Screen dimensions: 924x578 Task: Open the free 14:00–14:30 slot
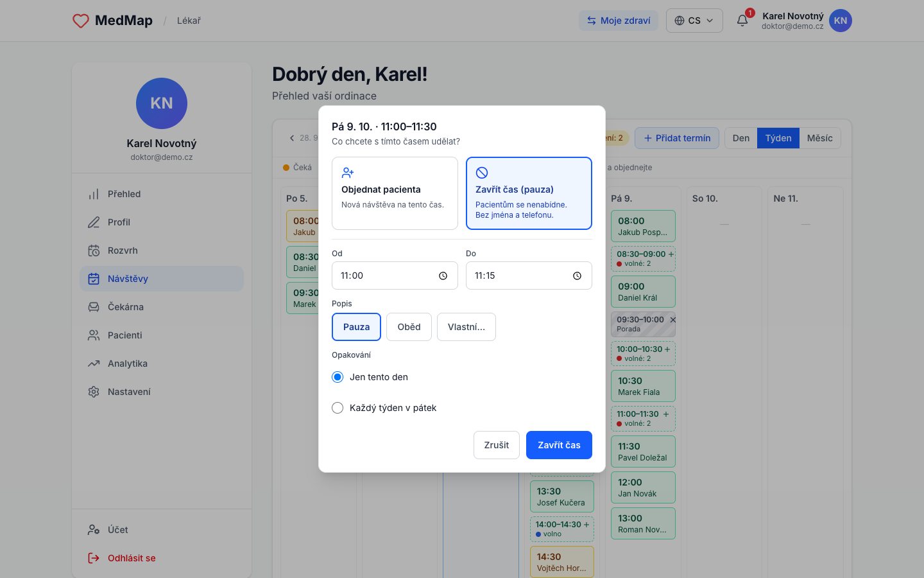[562, 529]
